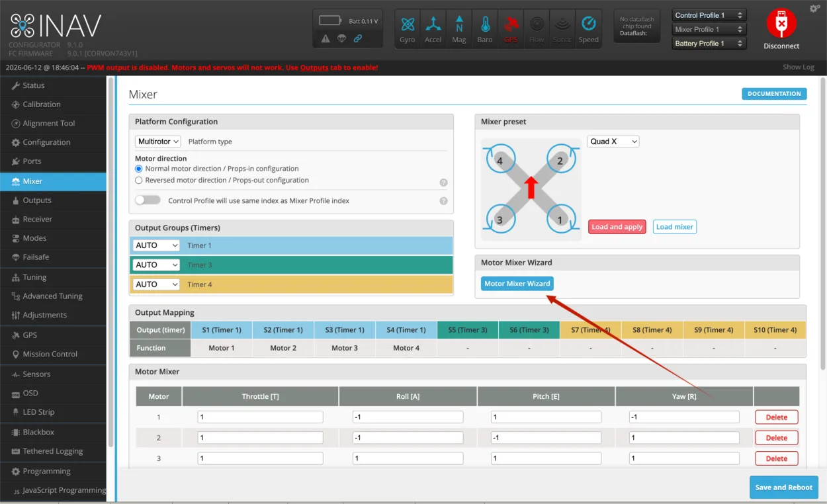Click the Documentation button

[x=774, y=94]
